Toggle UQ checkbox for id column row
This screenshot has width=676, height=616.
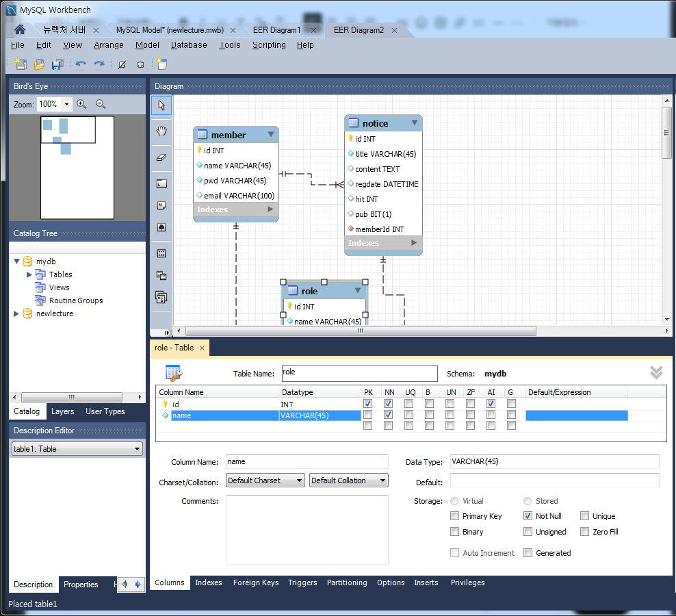point(408,404)
